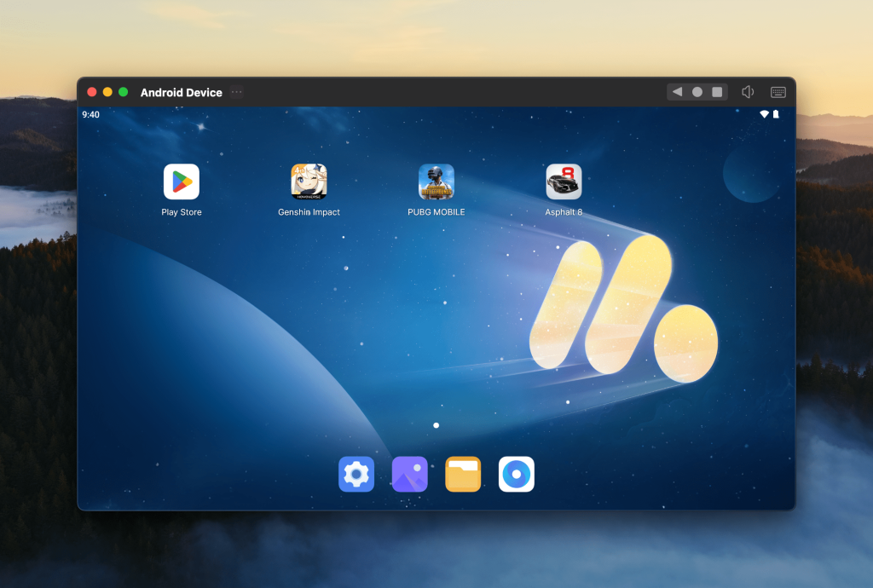This screenshot has height=588, width=873.
Task: Tap the square recent apps button
Action: point(717,92)
